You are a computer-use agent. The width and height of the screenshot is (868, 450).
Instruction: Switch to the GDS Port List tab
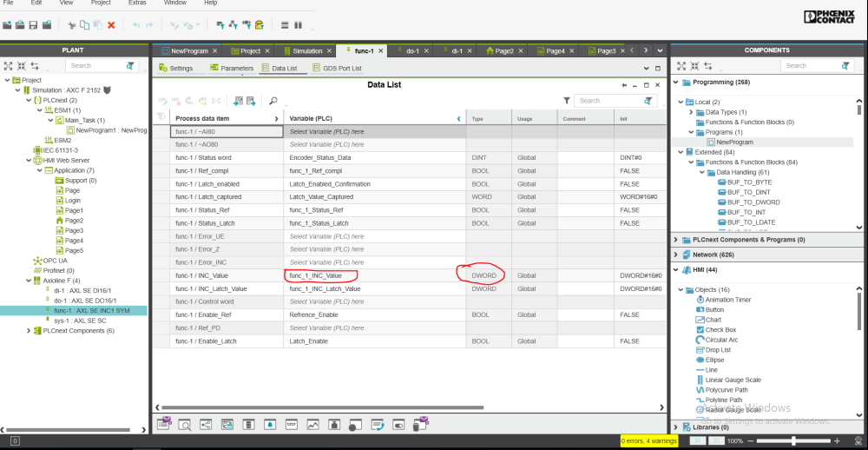337,68
